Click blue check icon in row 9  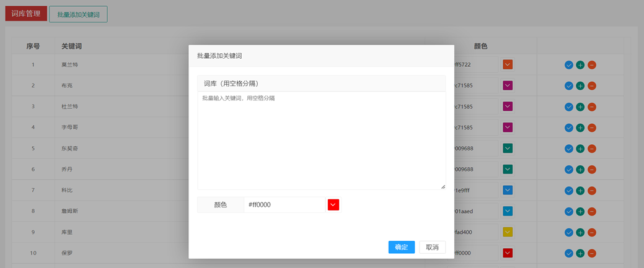[x=568, y=233]
